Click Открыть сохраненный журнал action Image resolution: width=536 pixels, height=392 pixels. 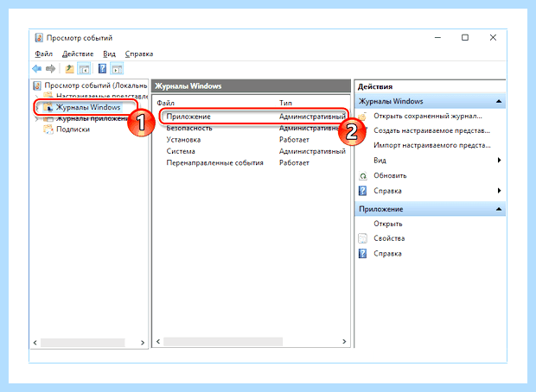428,116
